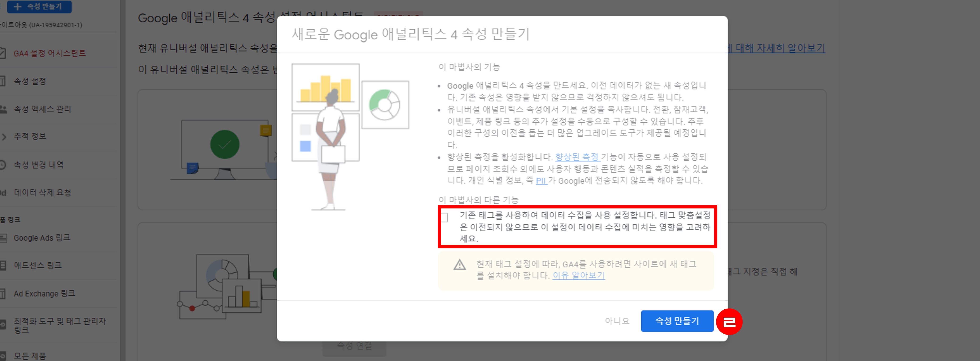Click the icon beside 애드센스 링크

3,266
